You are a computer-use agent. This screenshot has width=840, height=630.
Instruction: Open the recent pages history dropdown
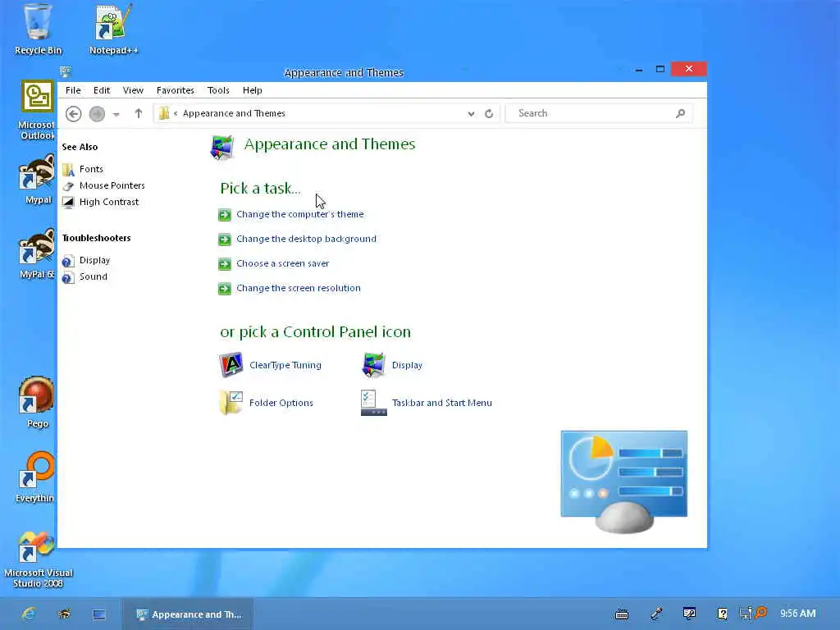tap(116, 114)
